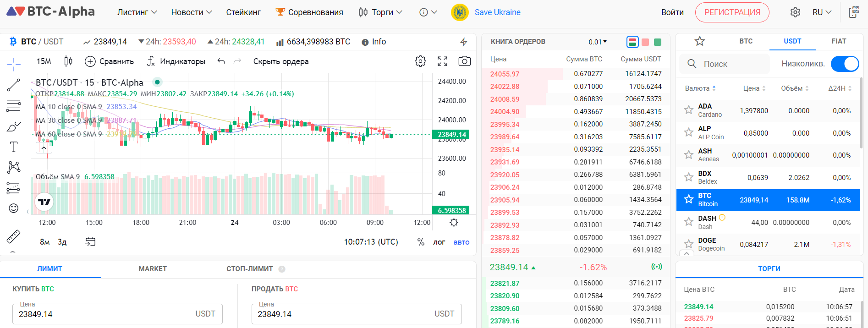Screen dimensions: 868x328
Task: Open the info circle dropdown in header
Action: [x=429, y=12]
